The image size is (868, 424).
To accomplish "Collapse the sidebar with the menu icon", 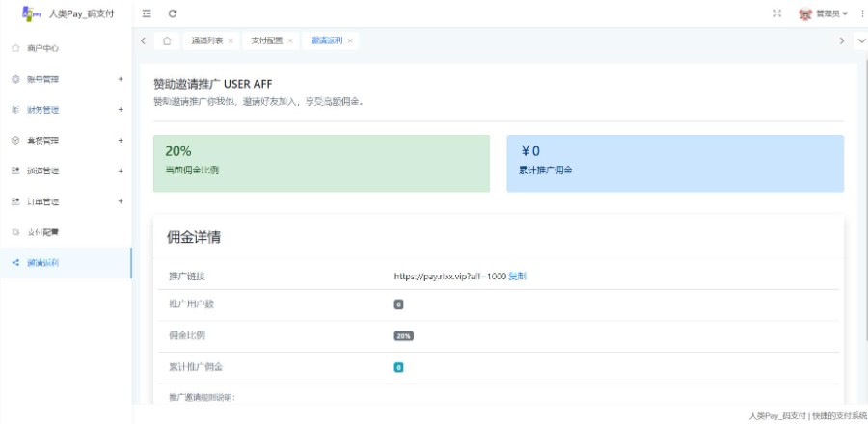I will coord(147,13).
